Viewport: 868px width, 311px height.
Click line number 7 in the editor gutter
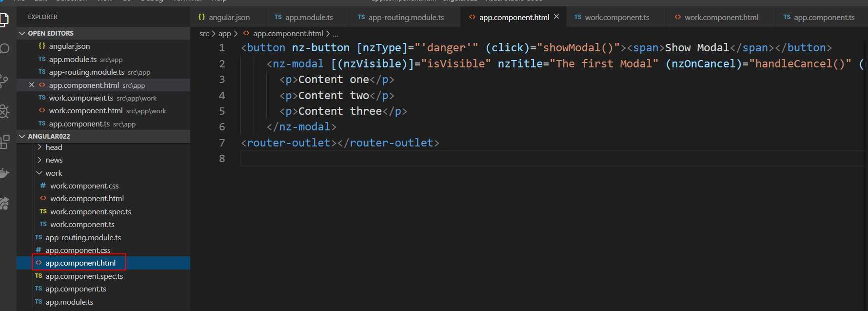[x=222, y=143]
